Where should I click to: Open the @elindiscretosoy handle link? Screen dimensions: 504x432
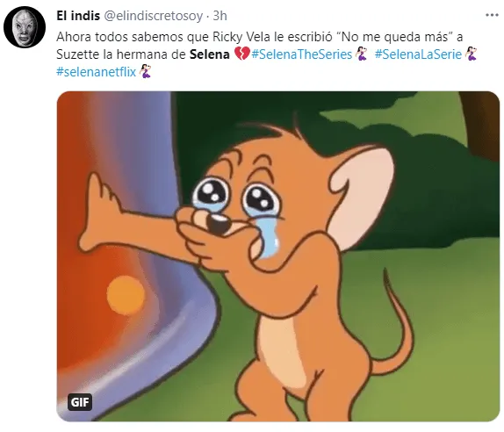153,16
